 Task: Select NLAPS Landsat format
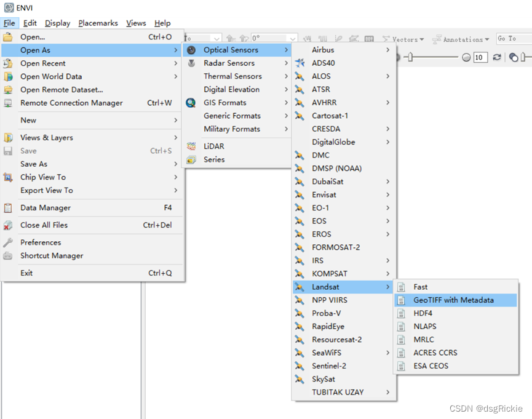[x=455, y=327]
